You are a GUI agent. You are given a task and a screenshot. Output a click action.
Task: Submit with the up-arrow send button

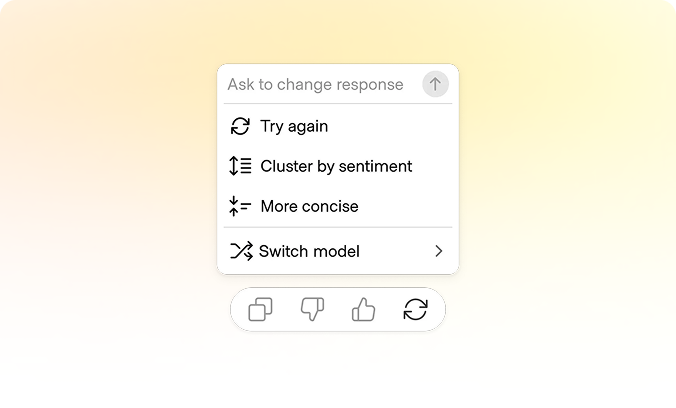[x=435, y=84]
